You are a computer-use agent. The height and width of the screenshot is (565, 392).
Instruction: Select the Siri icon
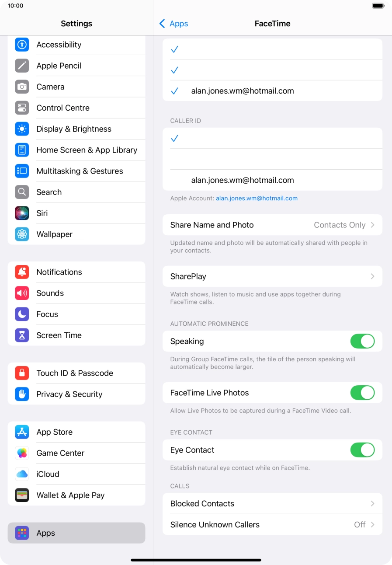tap(22, 213)
